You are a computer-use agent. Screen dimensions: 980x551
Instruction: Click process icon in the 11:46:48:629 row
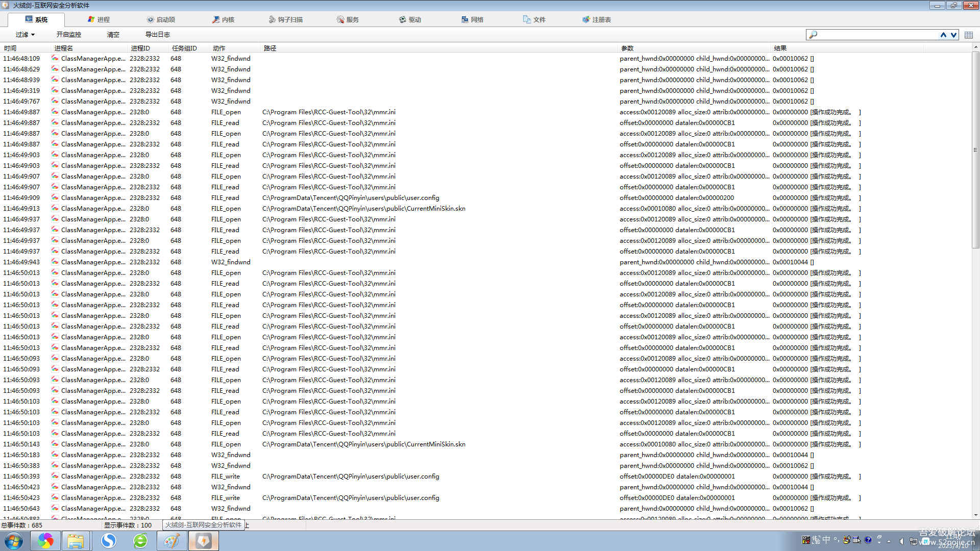tap(55, 69)
